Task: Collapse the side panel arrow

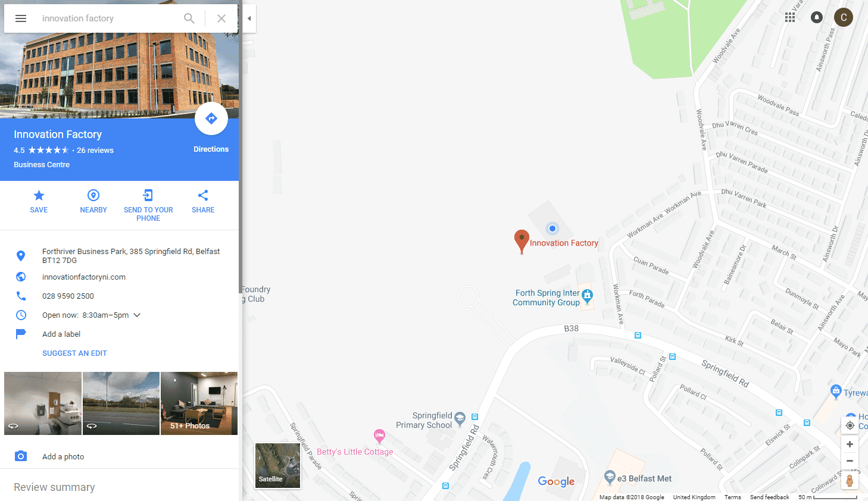Action: pos(249,18)
